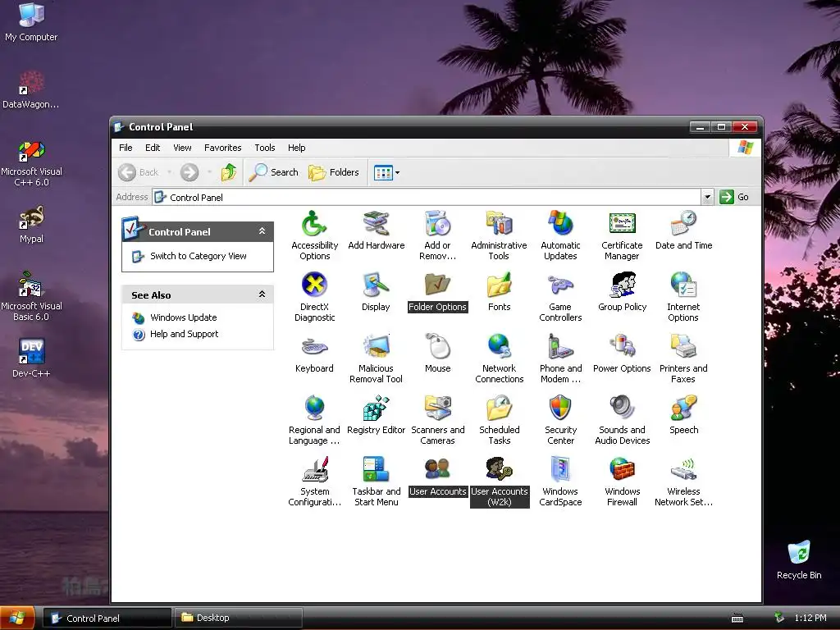
Task: Collapse the See Also section
Action: [262, 294]
